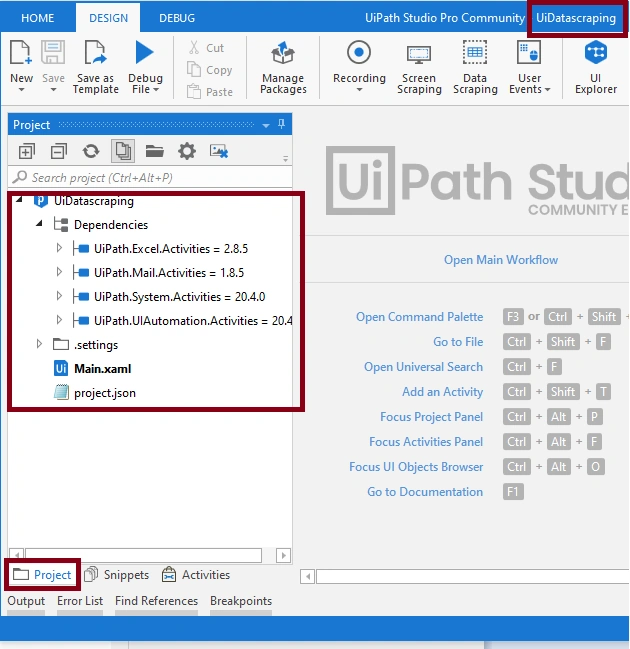Click designer horizontal scrollbar left arrow
Screen dimensions: 630x649
click(308, 576)
